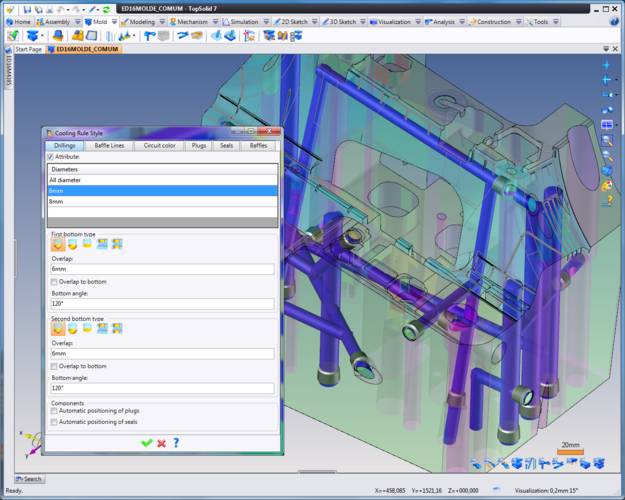
Task: Expand the dropdown arrow beside Tools
Action: (554, 21)
